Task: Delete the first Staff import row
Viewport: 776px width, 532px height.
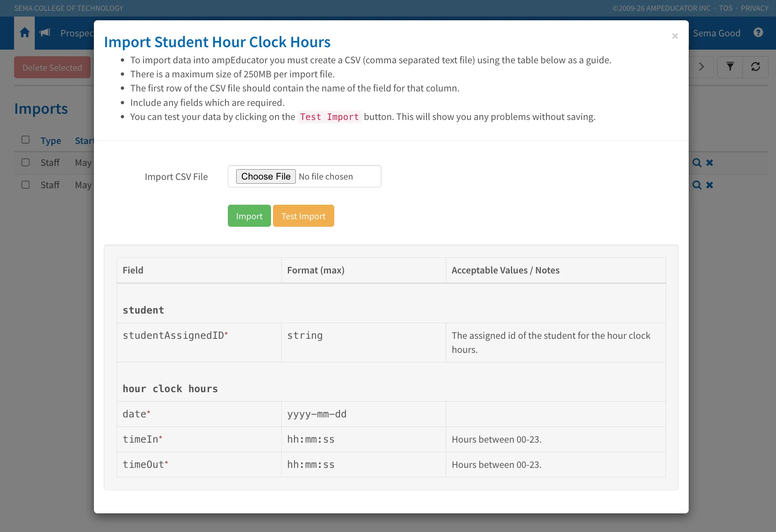Action: (709, 163)
